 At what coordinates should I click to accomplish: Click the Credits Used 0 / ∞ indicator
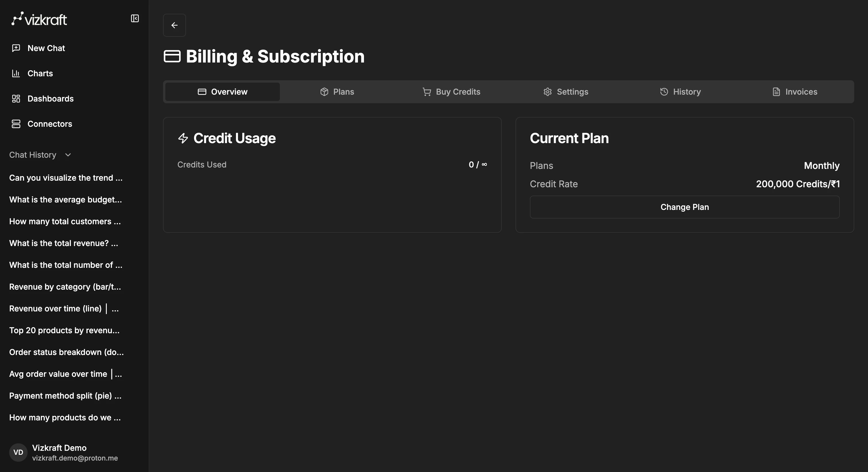477,165
